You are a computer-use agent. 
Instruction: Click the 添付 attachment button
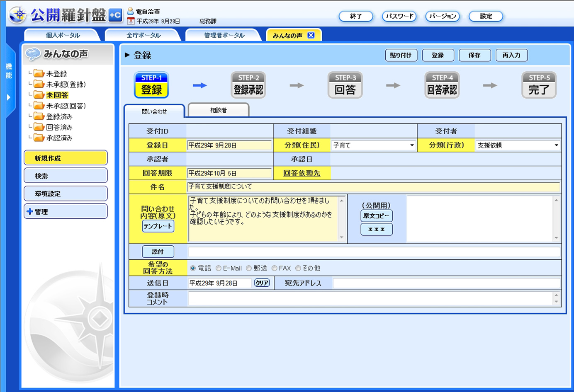coord(158,252)
